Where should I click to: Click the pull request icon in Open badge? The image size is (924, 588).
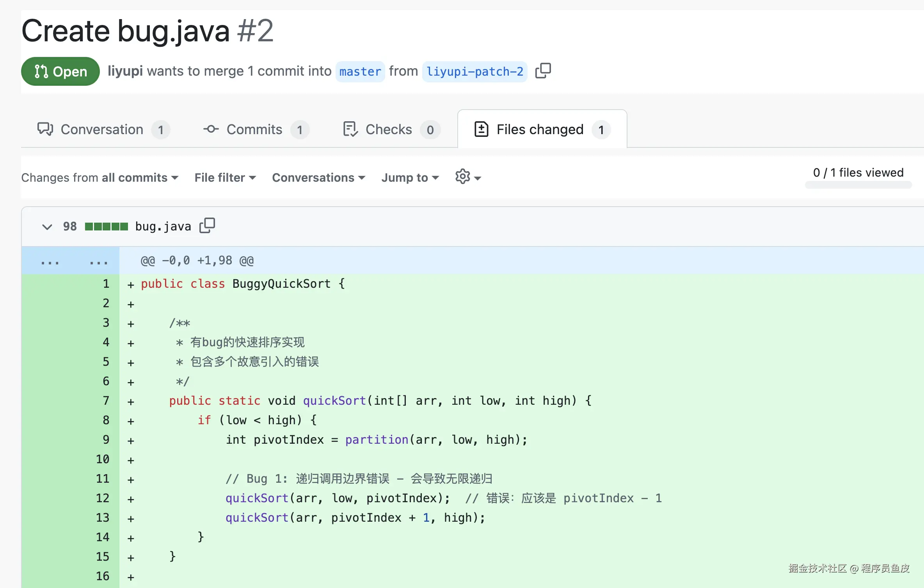pos(41,71)
